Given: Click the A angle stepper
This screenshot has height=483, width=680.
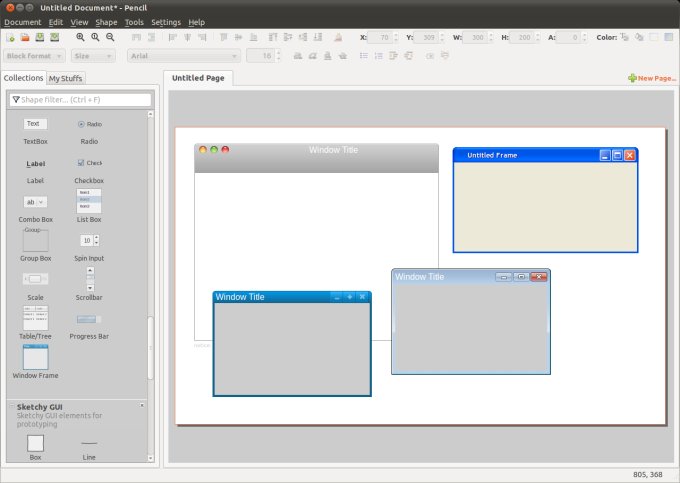Looking at the screenshot, I should coord(585,38).
